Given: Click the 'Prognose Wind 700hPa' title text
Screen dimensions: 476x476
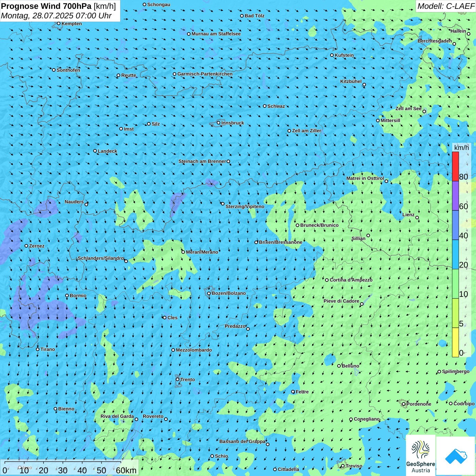Looking at the screenshot, I should (46, 6).
